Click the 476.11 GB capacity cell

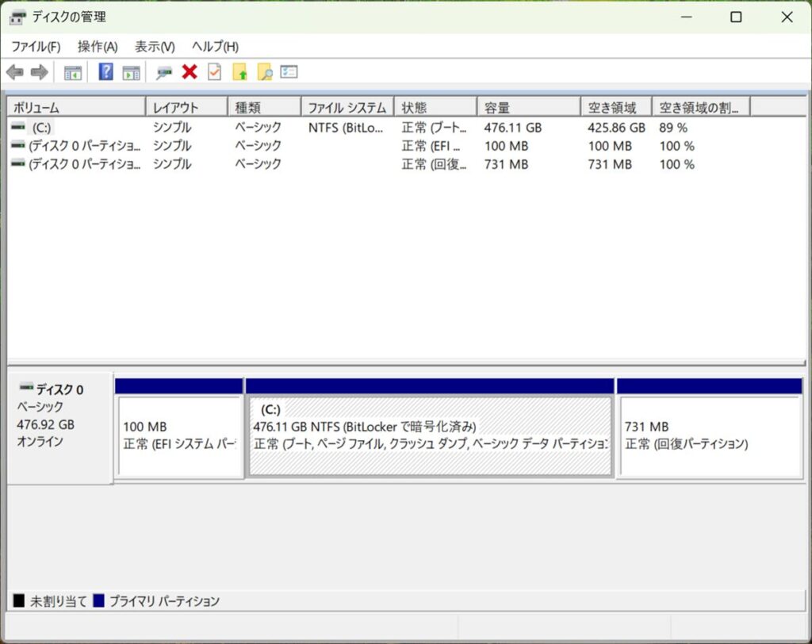(513, 128)
